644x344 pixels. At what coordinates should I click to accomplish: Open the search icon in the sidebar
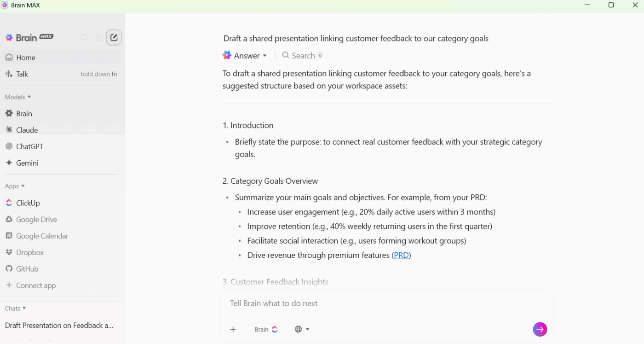[85, 37]
